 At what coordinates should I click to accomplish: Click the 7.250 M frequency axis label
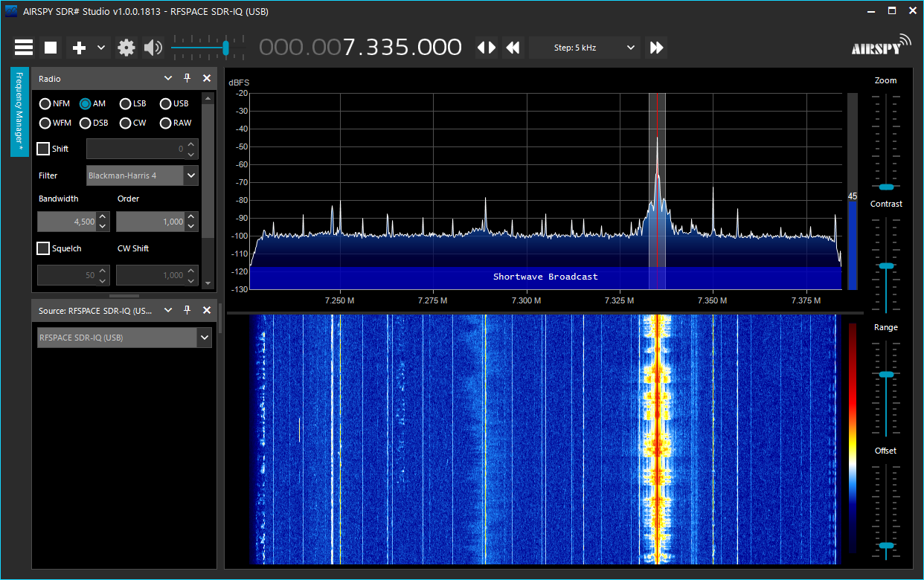[339, 300]
